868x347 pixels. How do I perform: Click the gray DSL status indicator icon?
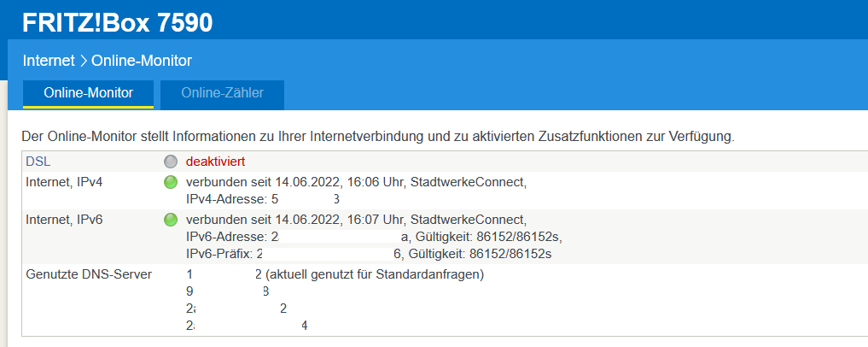(x=171, y=162)
